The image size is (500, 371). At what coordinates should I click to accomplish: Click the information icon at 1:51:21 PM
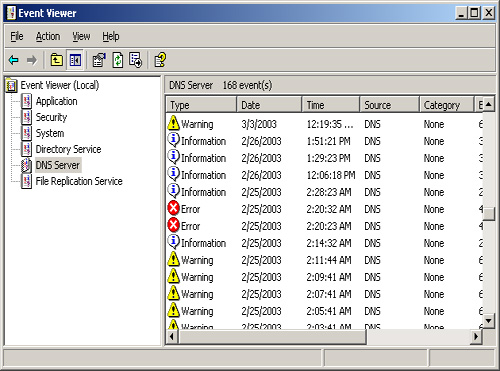pyautogui.click(x=173, y=140)
